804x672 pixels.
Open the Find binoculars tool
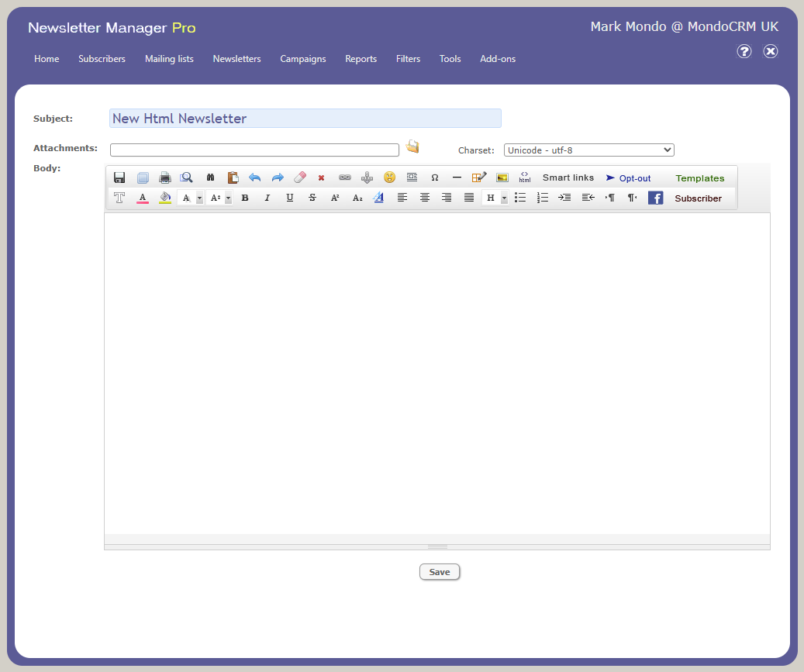(x=210, y=177)
